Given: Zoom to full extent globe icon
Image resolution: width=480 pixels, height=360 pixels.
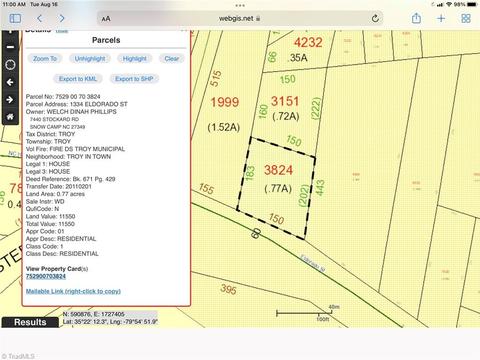Looking at the screenshot, I should (x=10, y=64).
